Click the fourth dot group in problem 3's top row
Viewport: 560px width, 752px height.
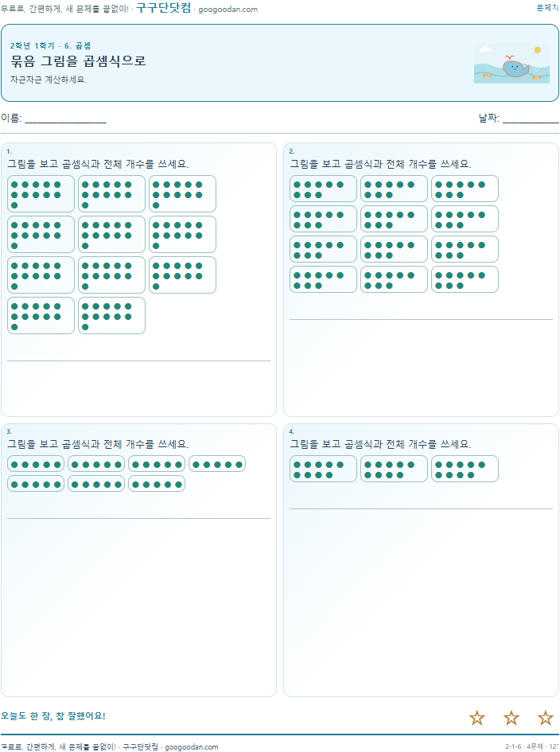(217, 464)
